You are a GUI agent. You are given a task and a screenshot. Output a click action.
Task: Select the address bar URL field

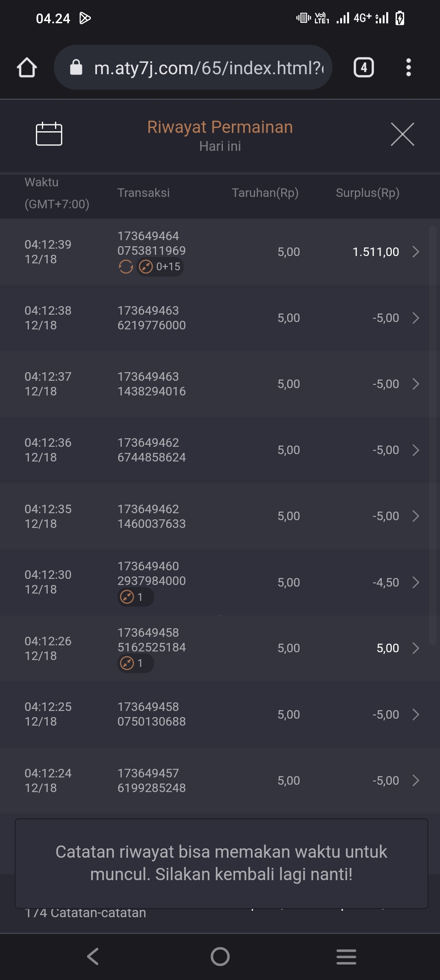(x=208, y=68)
